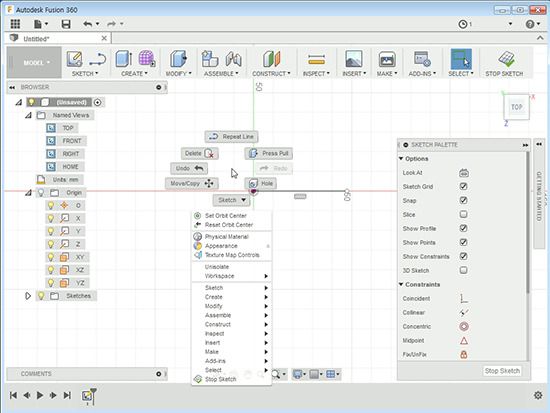The width and height of the screenshot is (550, 413).
Task: Click the Undo arrow in the top toolbar
Action: click(x=88, y=24)
